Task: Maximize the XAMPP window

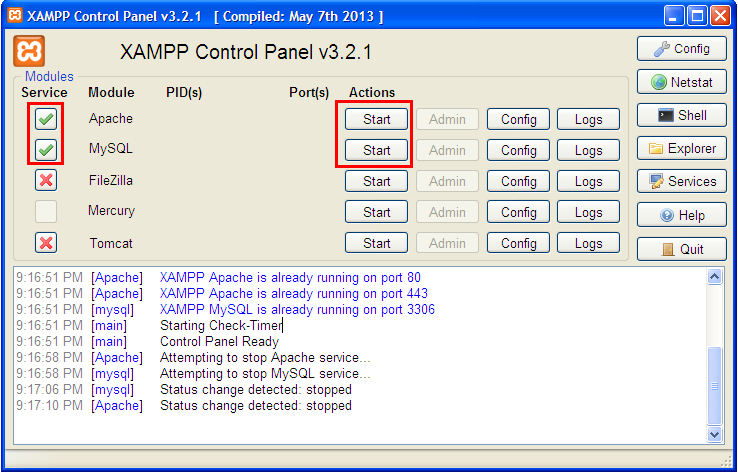Action: [697, 16]
